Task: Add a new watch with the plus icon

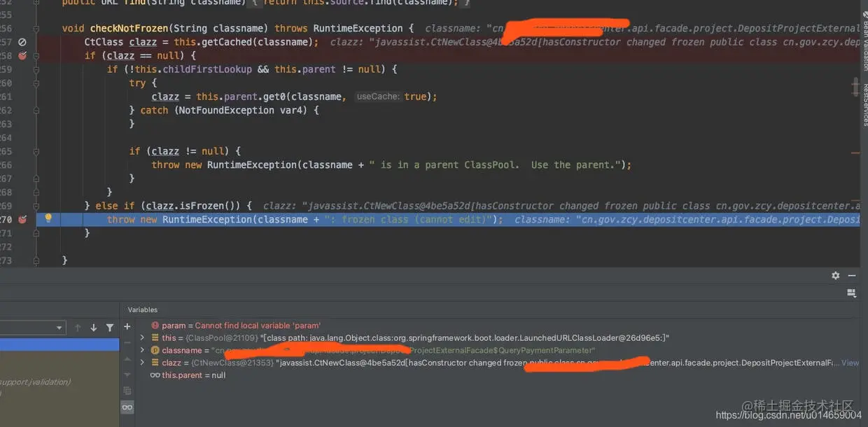Action: (127, 327)
